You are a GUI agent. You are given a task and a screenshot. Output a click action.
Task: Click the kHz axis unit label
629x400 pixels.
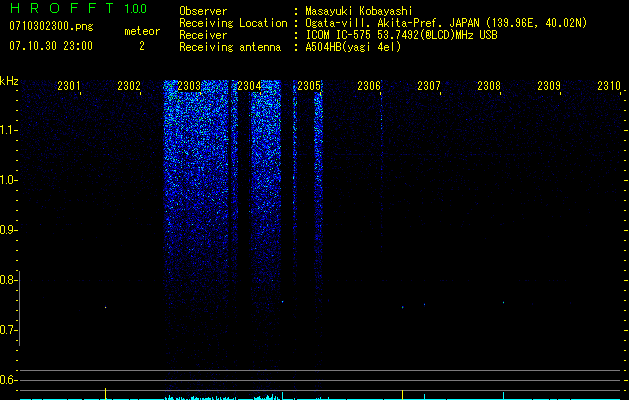click(x=9, y=81)
